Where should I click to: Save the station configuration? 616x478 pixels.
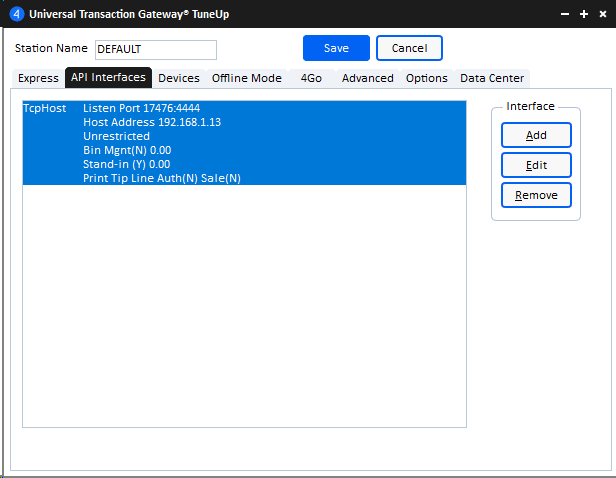(336, 48)
